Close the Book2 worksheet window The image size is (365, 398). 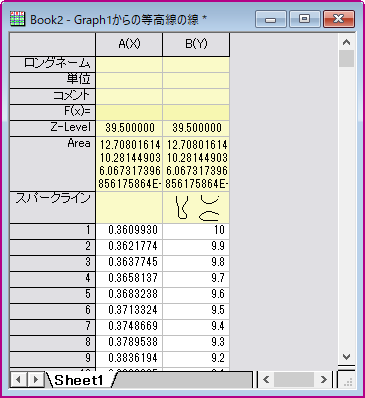click(339, 19)
